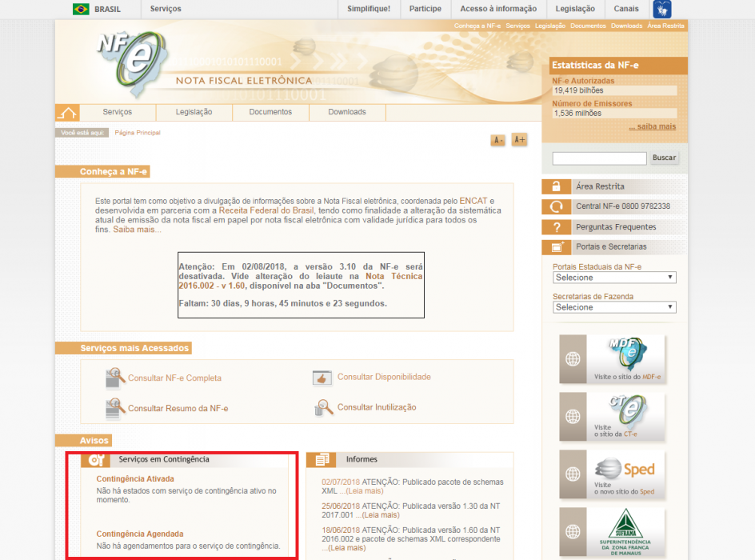Image resolution: width=755 pixels, height=560 pixels.
Task: Open Perguntas Frequentes sidebar item
Action: pos(614,227)
